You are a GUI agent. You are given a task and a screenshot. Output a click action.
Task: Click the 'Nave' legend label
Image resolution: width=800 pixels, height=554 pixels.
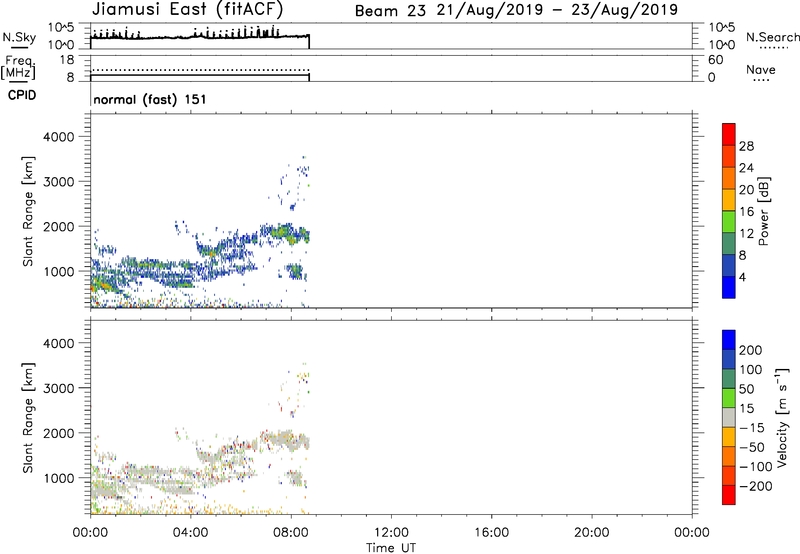(x=761, y=70)
